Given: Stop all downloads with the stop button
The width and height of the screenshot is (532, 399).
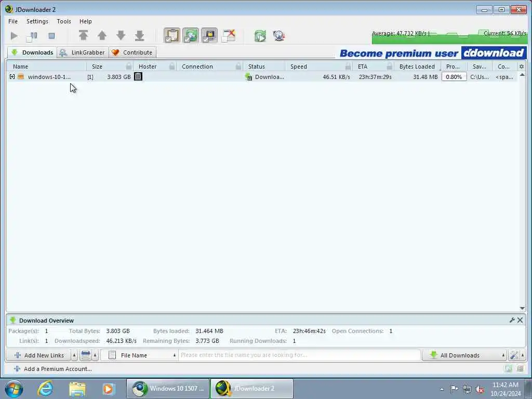Looking at the screenshot, I should [51, 36].
